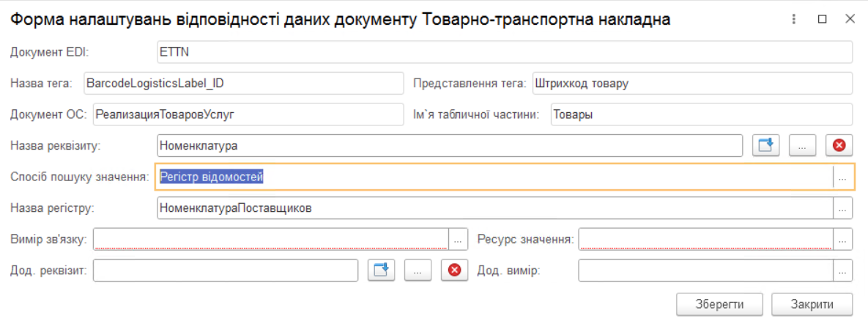
Task: Click the Назва тега field with BarcodeLogisticsLabel_ID
Action: pyautogui.click(x=242, y=84)
